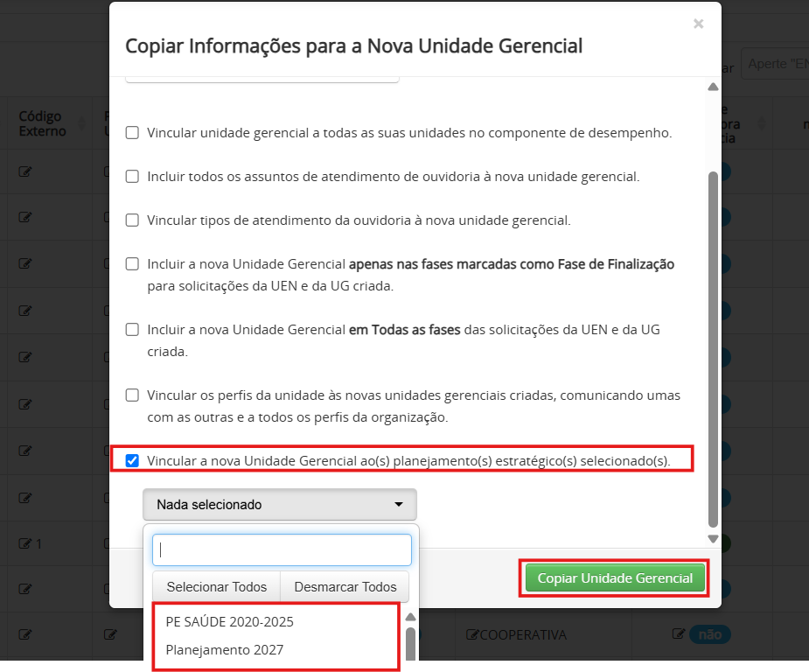
Task: Click the first edit icon in the bottom table row
Action: coord(24,635)
